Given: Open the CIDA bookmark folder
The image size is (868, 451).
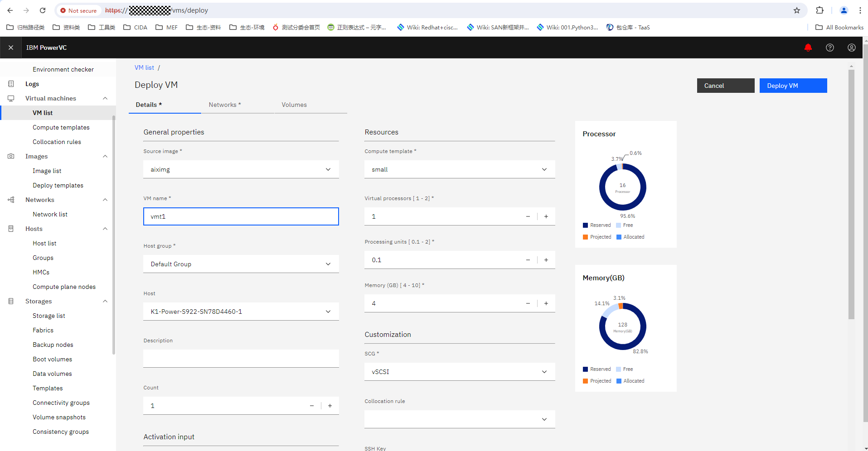Looking at the screenshot, I should click(x=136, y=27).
